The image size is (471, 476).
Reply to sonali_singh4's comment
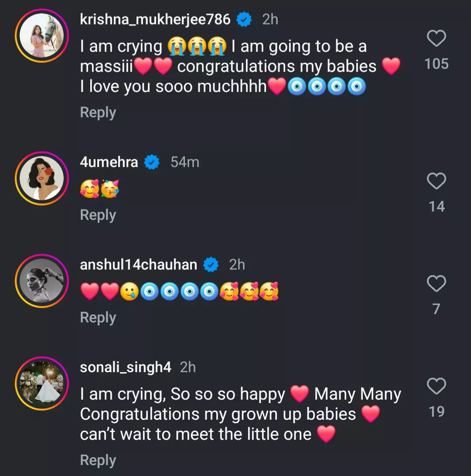point(98,460)
